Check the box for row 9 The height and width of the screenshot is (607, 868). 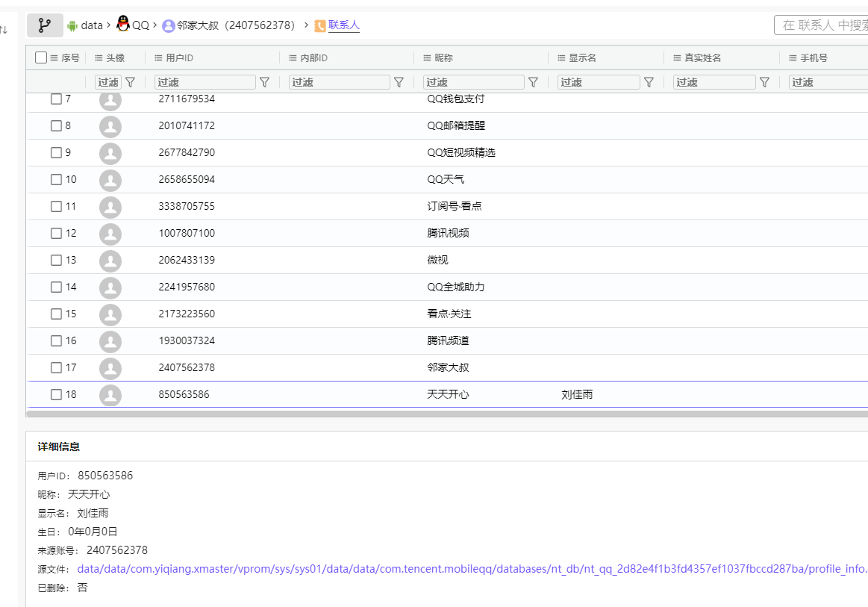(56, 152)
